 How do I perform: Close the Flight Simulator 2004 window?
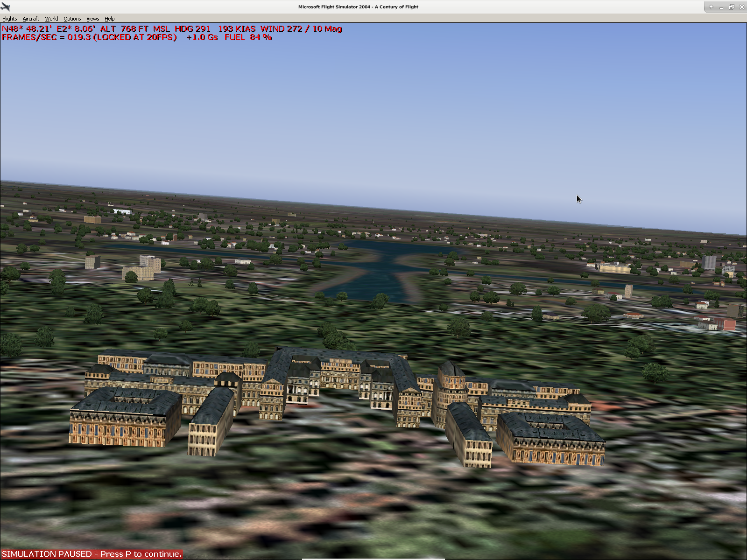click(x=741, y=7)
